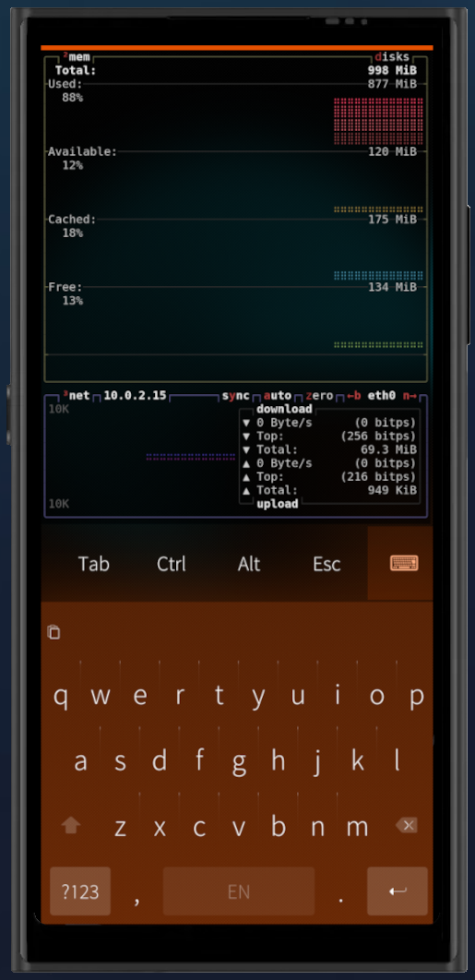Tap the g key

[239, 761]
